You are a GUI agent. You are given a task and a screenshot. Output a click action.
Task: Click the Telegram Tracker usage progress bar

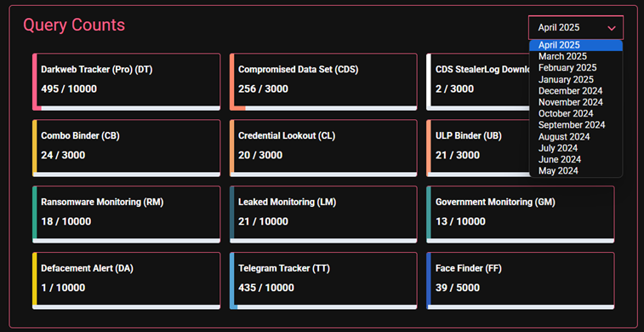(323, 307)
